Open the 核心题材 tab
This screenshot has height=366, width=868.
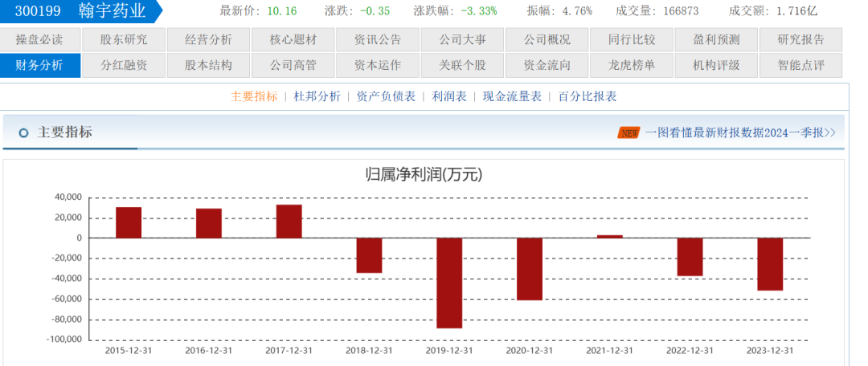pyautogui.click(x=293, y=40)
